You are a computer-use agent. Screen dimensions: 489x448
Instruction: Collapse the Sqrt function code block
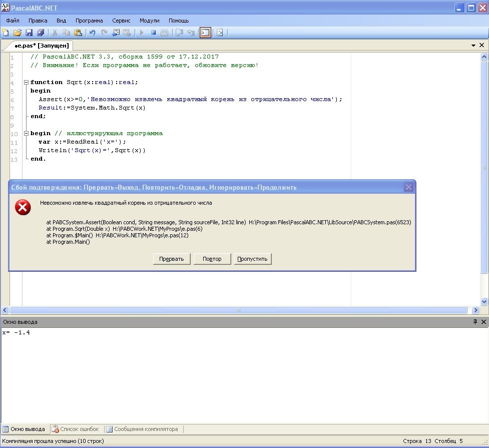point(27,83)
